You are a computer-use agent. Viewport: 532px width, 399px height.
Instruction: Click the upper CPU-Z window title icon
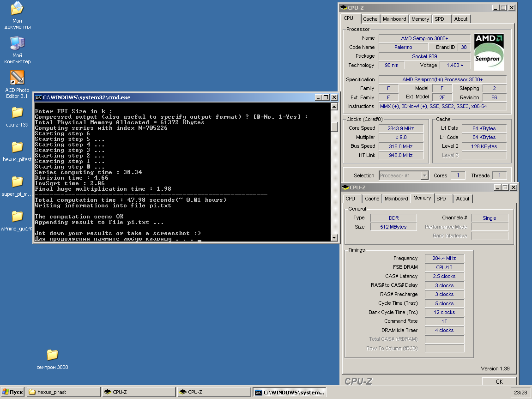344,7
